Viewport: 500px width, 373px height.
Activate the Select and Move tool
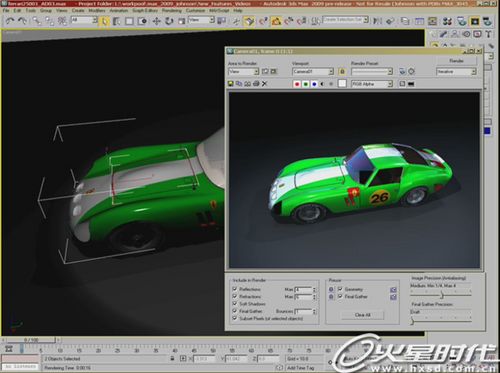[x=156, y=21]
